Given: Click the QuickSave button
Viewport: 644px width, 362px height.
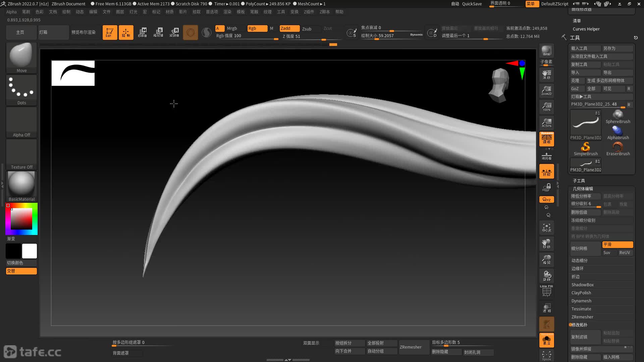Looking at the screenshot, I should [472, 4].
